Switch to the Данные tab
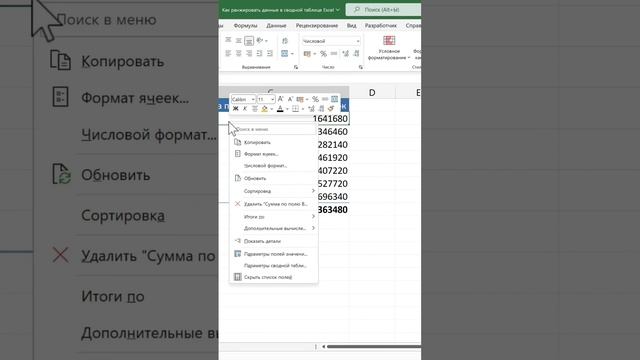Screen dimensions: 640x360 click(x=276, y=26)
